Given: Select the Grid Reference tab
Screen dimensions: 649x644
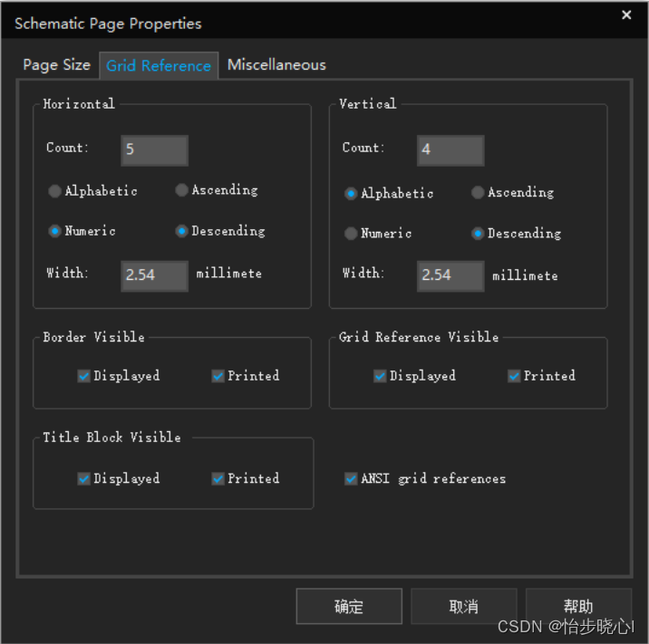Looking at the screenshot, I should 159,66.
